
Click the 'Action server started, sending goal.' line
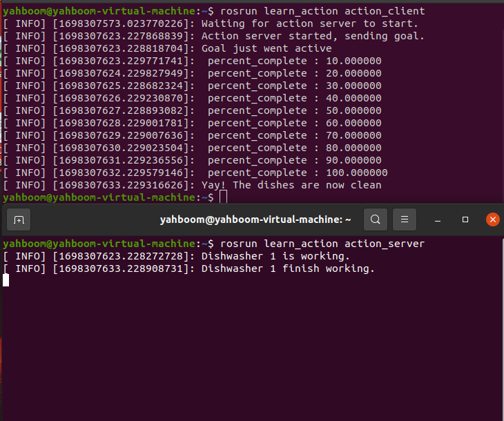tap(214, 36)
